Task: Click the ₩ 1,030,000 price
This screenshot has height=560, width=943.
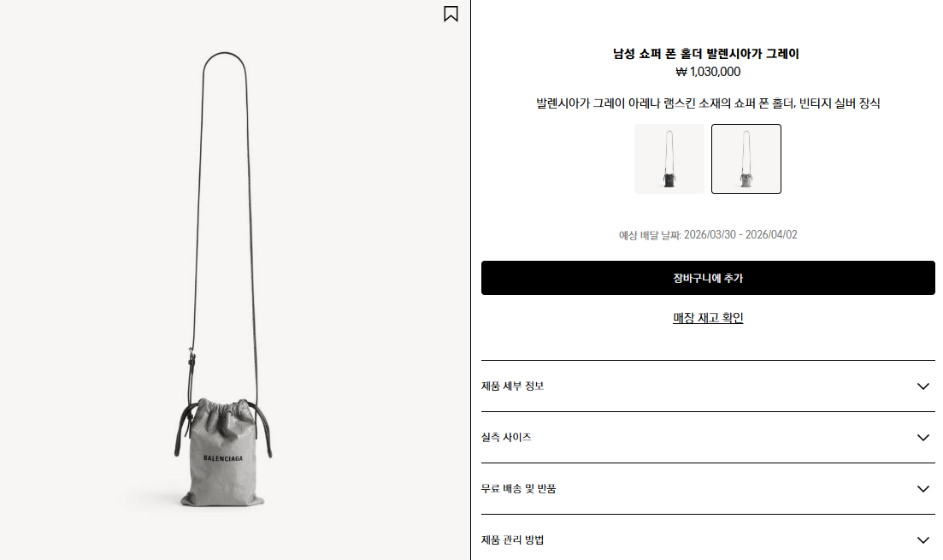Action: tap(708, 72)
